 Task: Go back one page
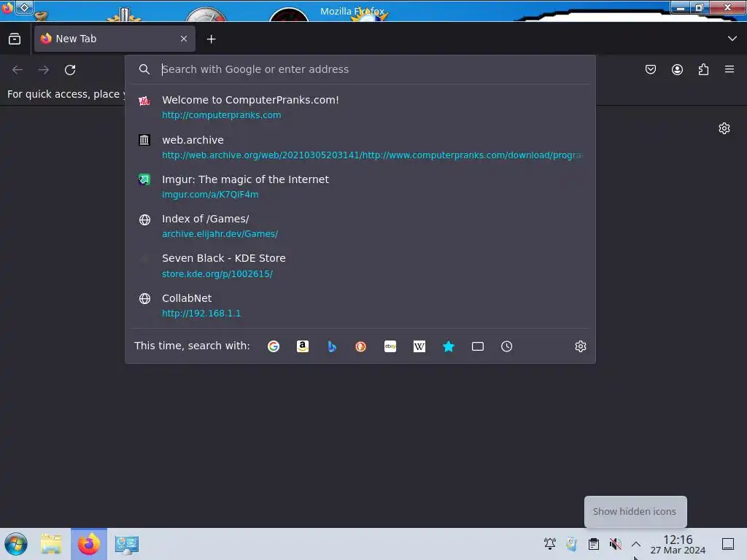(18, 70)
